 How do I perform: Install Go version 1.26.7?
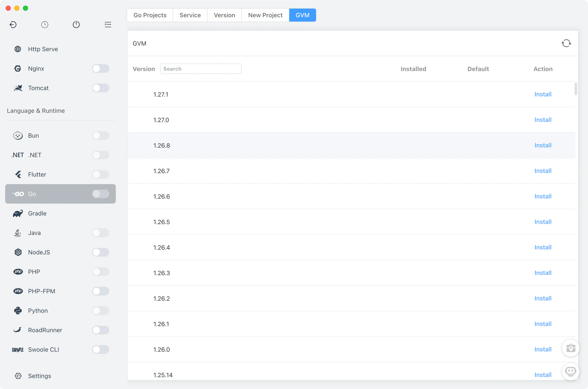tap(543, 171)
